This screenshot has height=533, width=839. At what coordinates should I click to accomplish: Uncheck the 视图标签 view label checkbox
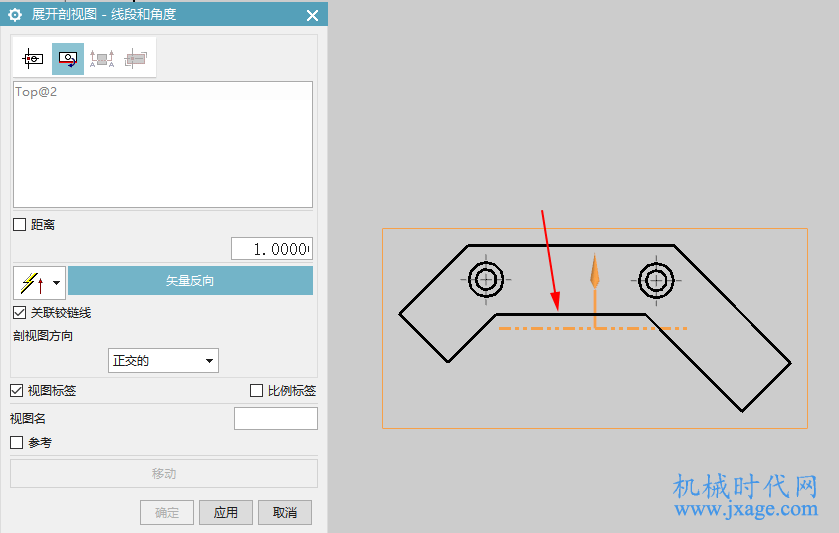pos(17,391)
